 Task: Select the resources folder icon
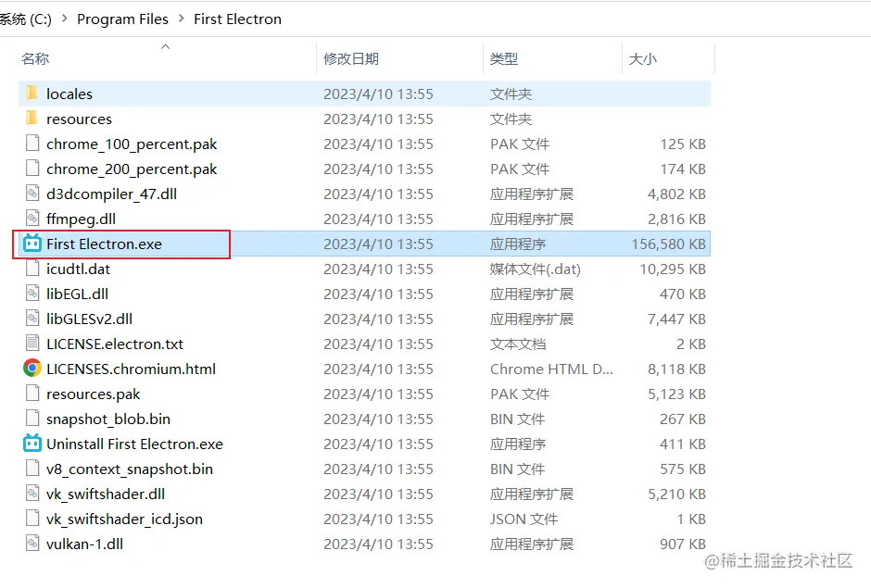click(32, 119)
